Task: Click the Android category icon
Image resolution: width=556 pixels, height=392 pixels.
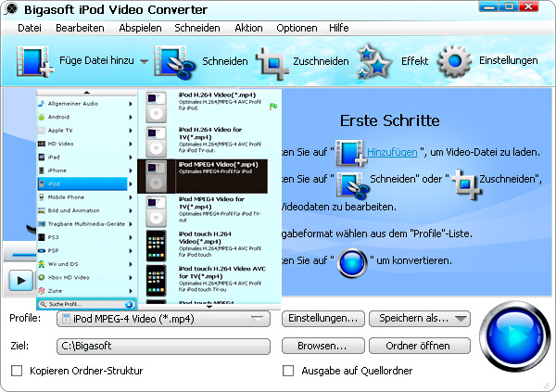Action: pyautogui.click(x=42, y=117)
